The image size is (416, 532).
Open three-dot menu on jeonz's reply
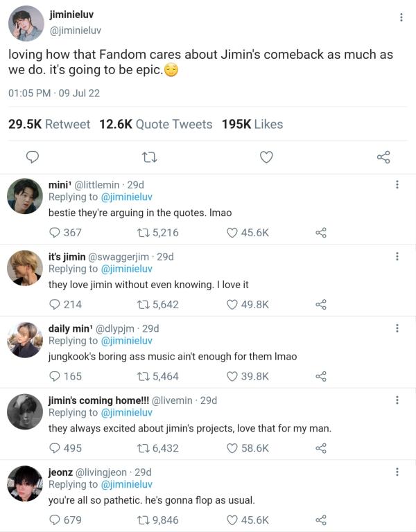coord(397,472)
